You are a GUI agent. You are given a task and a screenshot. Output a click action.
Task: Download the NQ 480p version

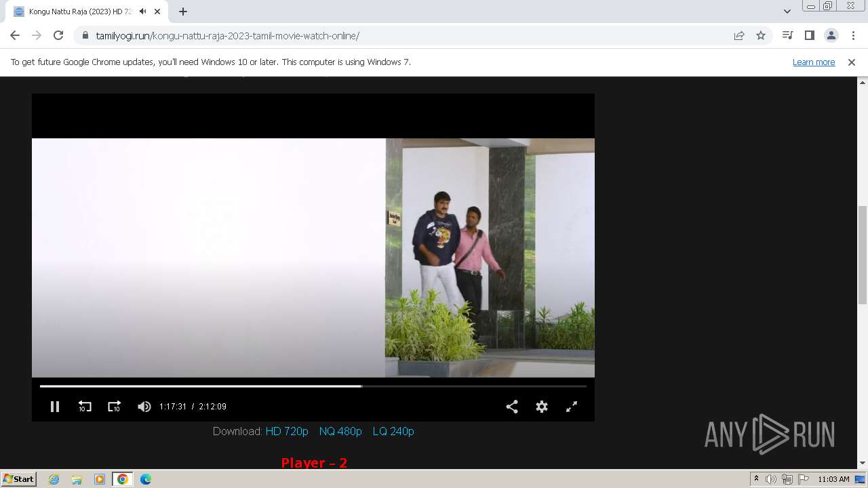point(340,431)
